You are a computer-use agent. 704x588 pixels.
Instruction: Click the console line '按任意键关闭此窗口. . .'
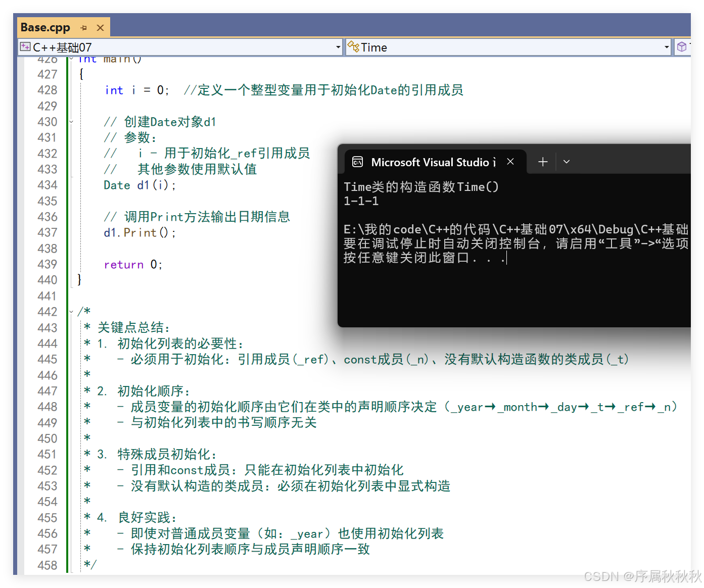click(x=425, y=258)
